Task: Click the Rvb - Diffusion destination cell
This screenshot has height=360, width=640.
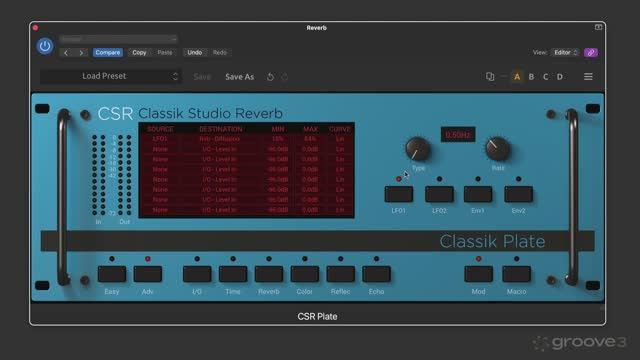Action: click(220, 139)
